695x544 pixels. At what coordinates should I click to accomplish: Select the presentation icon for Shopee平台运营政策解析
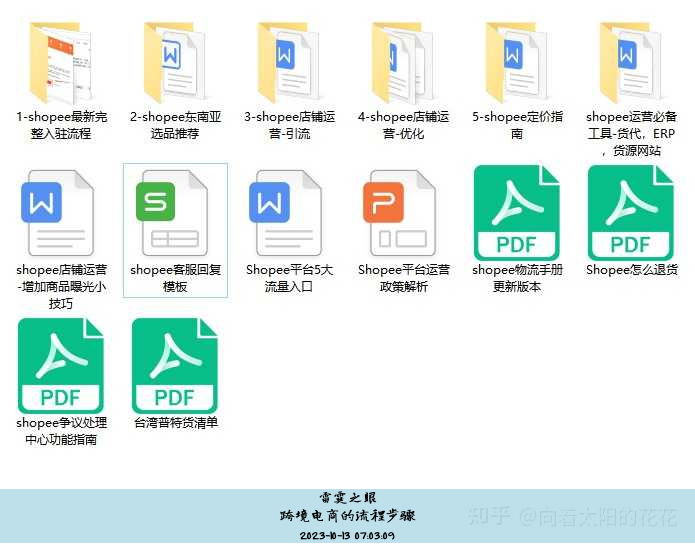pyautogui.click(x=400, y=213)
